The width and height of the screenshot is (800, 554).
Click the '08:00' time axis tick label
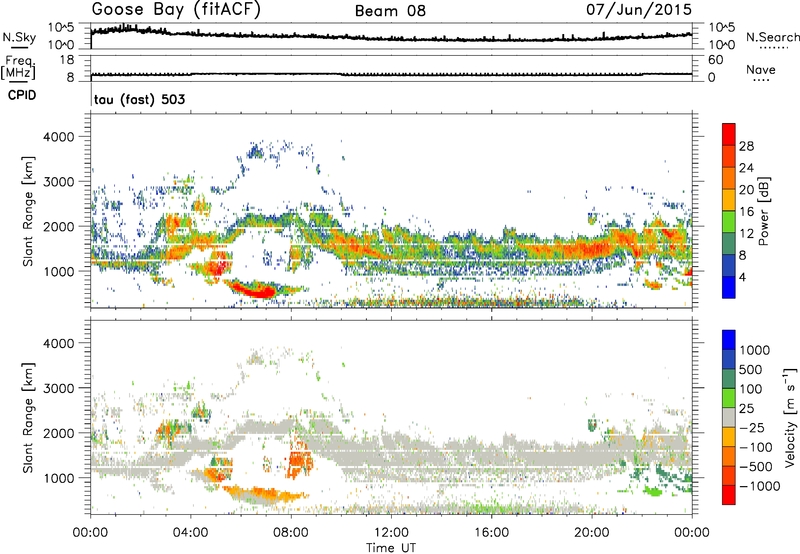pyautogui.click(x=291, y=532)
